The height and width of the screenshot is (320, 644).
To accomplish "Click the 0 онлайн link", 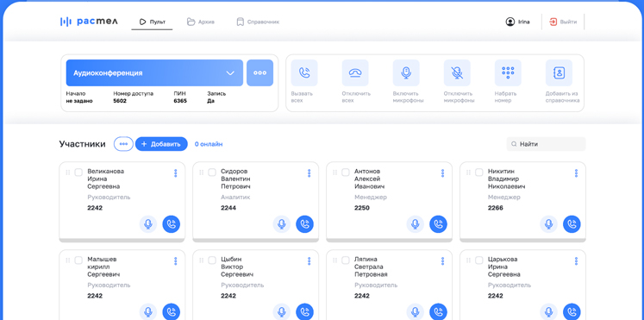I will coord(209,144).
